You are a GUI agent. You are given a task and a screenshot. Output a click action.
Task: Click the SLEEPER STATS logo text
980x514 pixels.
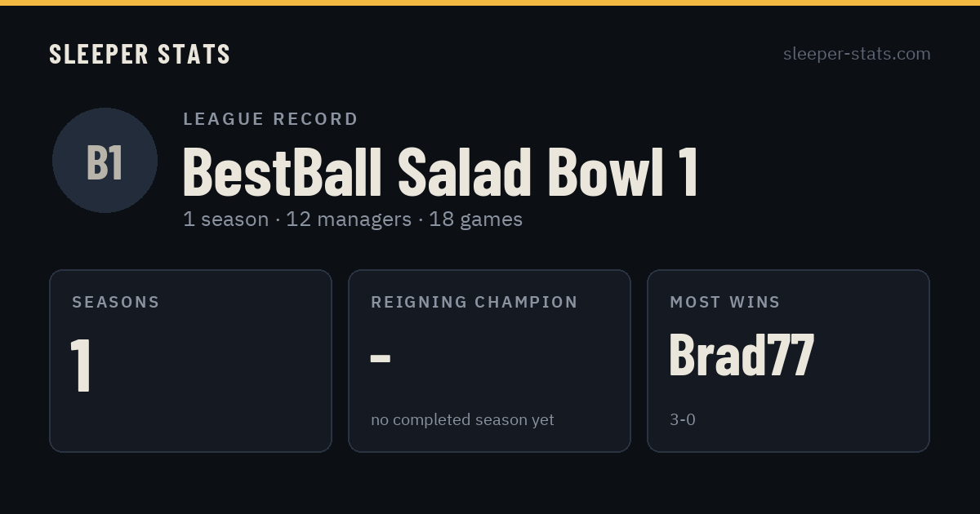click(x=140, y=54)
